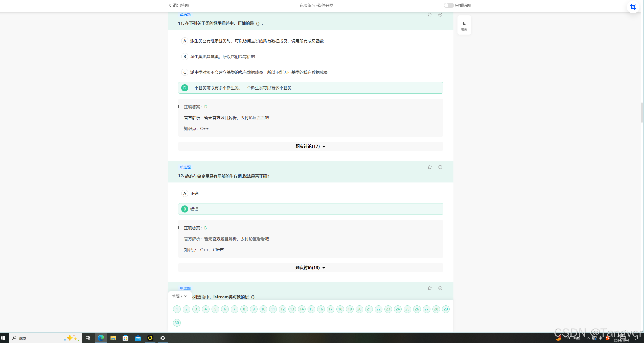Image resolution: width=644 pixels, height=343 pixels.
Task: Click the 退出答题 link
Action: click(x=181, y=5)
